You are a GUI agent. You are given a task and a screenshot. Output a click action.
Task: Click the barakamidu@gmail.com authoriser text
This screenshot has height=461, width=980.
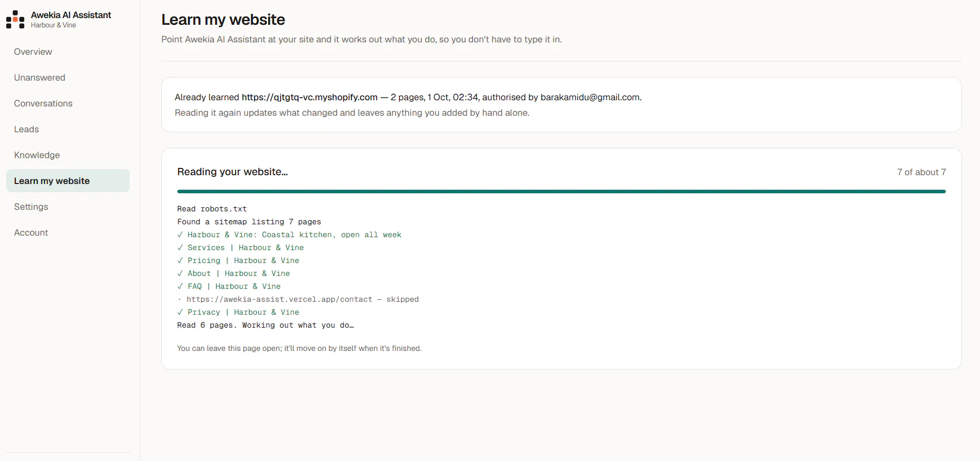tap(590, 97)
